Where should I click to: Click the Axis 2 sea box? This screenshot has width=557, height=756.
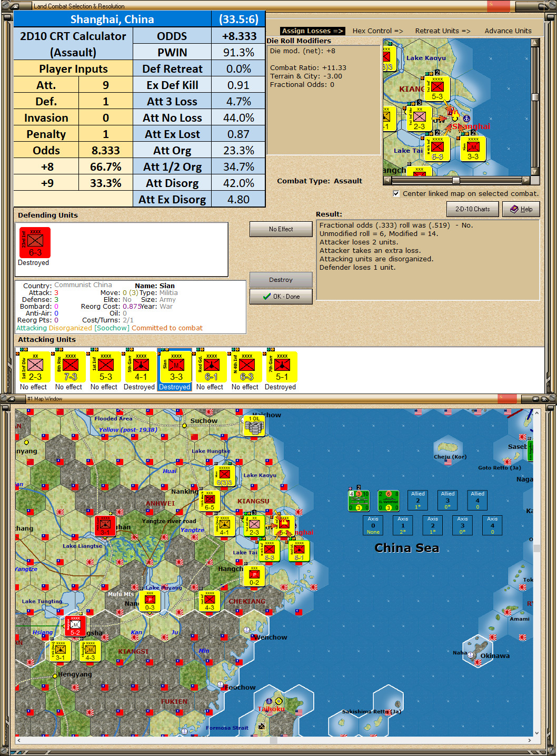(433, 525)
